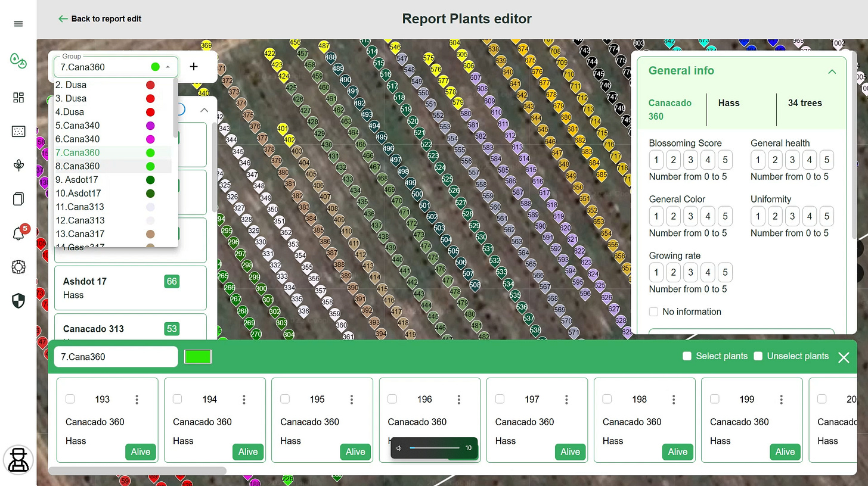The image size is (868, 486).
Task: Set Blossoming Score to 3
Action: [x=690, y=160]
